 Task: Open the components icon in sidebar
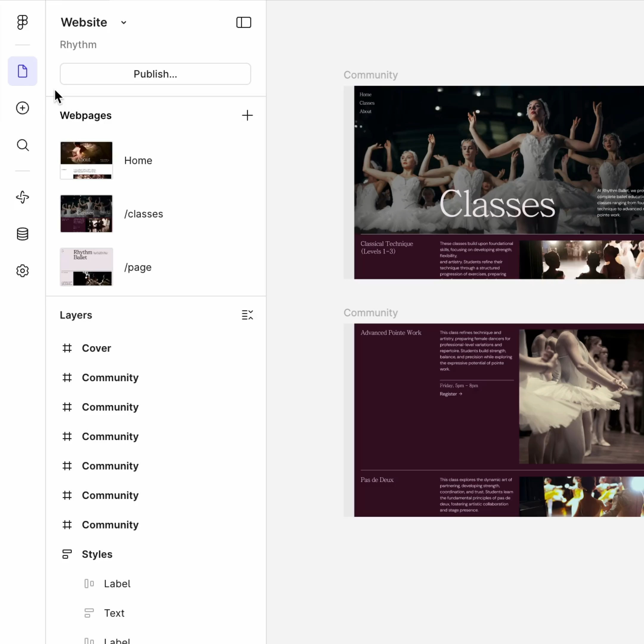22,197
